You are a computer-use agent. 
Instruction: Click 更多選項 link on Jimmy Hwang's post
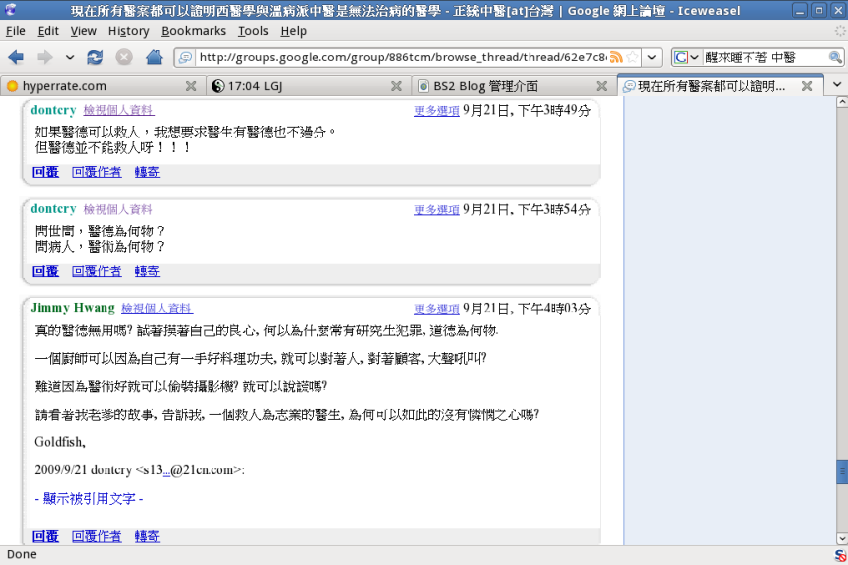click(436, 309)
